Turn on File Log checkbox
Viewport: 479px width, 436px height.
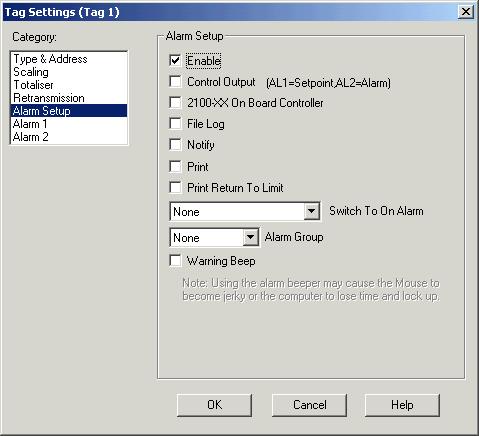point(175,124)
